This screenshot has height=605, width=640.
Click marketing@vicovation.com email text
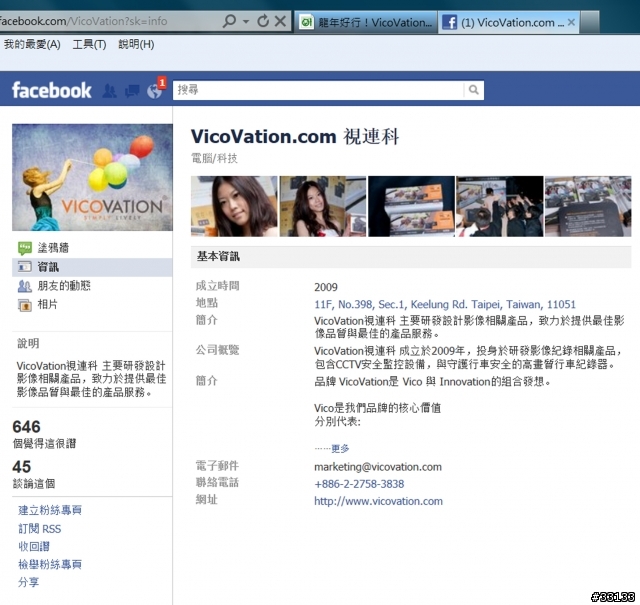tap(378, 467)
